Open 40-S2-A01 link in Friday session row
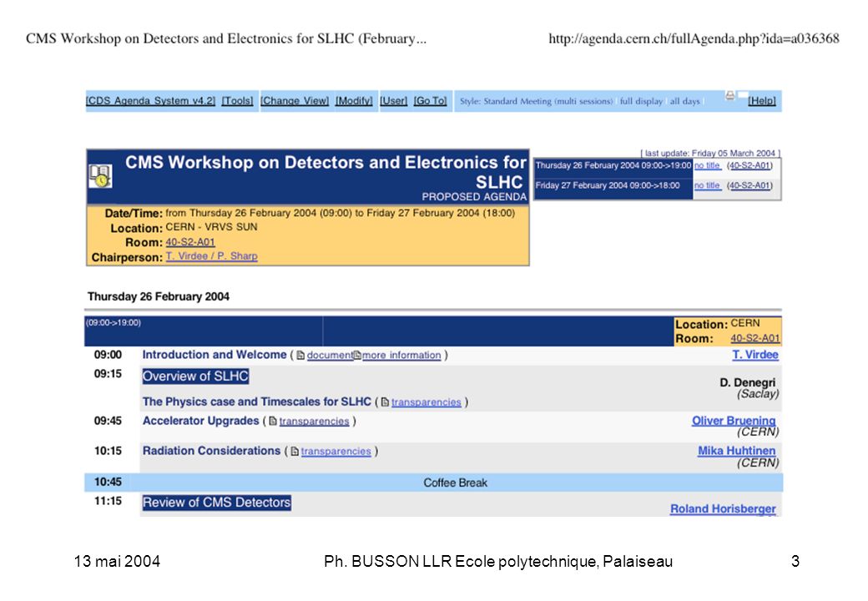Screen dimensions: 868x601 749,185
